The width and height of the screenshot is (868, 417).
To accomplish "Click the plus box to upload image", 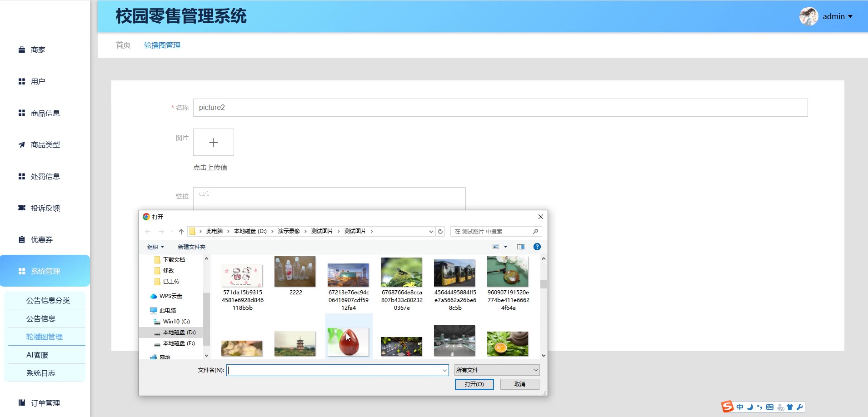I will click(214, 142).
